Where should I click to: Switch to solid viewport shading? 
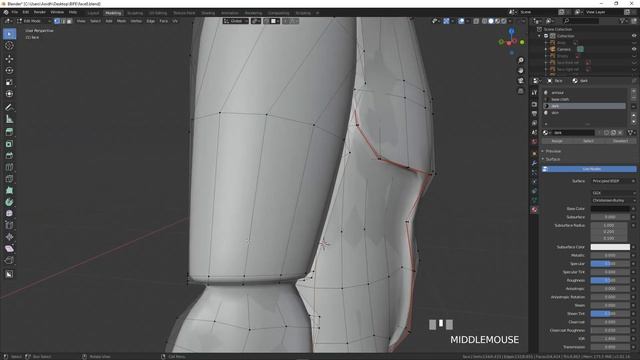[x=491, y=21]
